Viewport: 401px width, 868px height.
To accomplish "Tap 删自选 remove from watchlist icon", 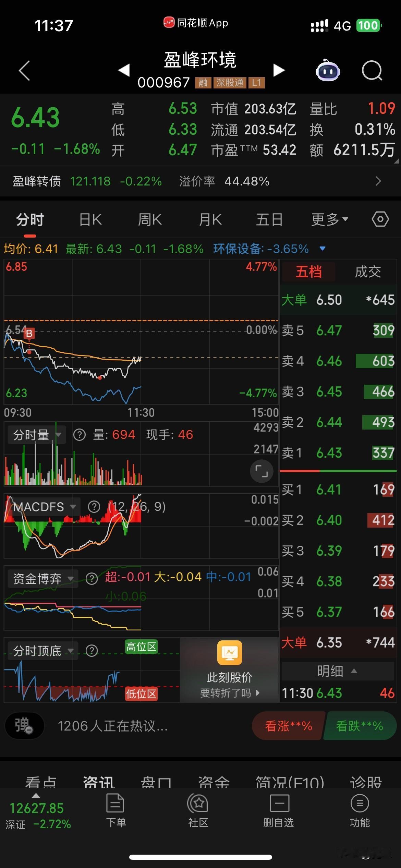I will [279, 811].
